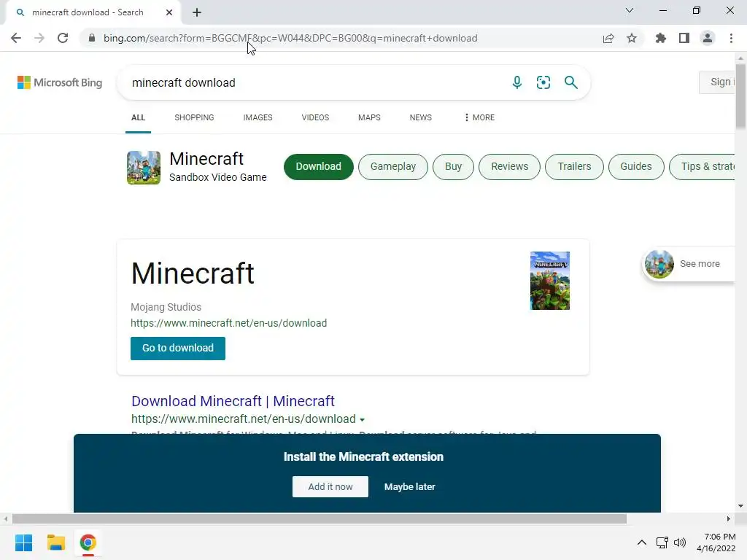Viewport: 747px width, 560px height.
Task: Bookmark this page with the star
Action: point(632,38)
